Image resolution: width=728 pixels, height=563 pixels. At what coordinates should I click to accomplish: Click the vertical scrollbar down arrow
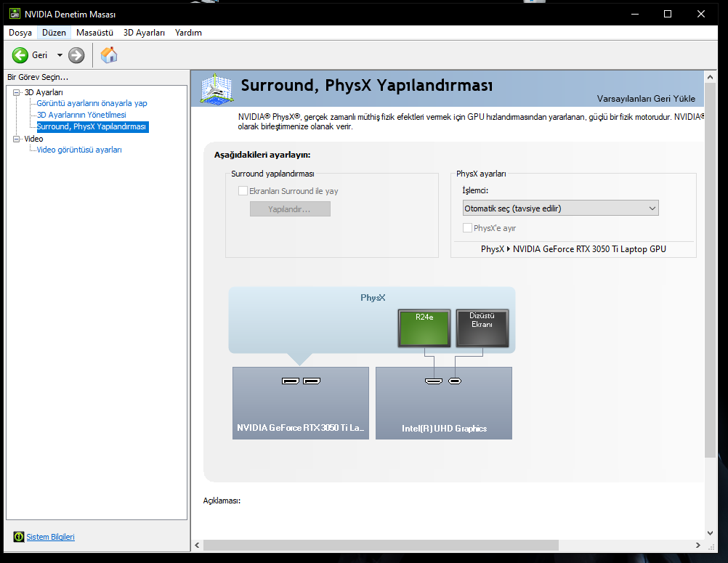710,533
